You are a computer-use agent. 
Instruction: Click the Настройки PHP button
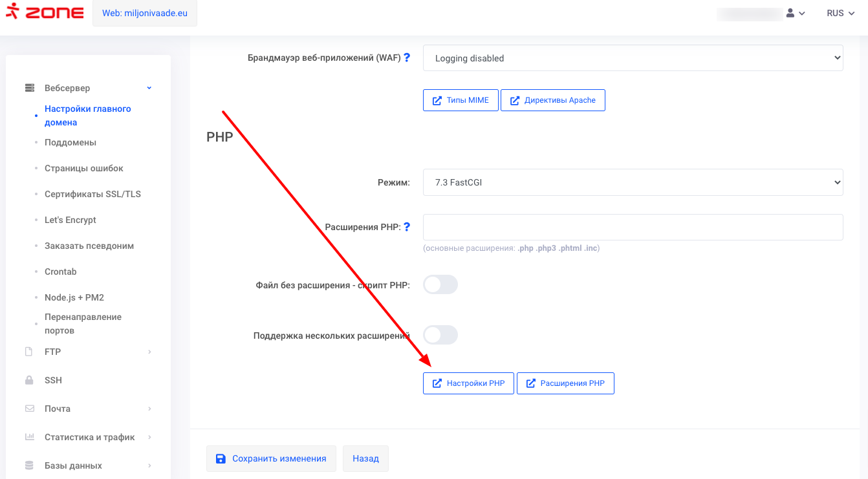coord(468,383)
